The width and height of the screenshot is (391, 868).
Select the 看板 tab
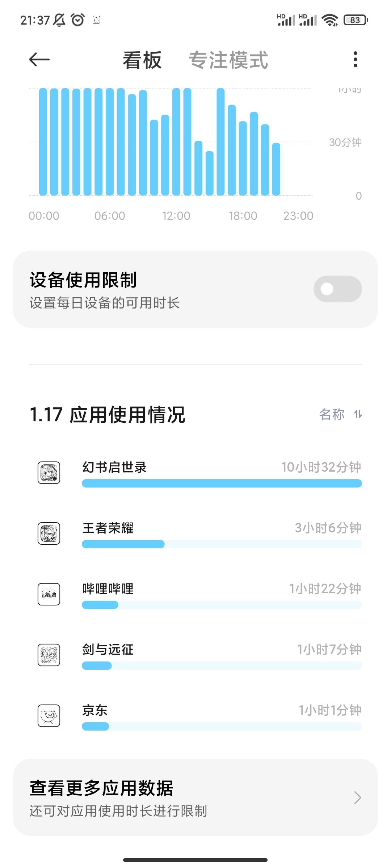click(x=142, y=60)
